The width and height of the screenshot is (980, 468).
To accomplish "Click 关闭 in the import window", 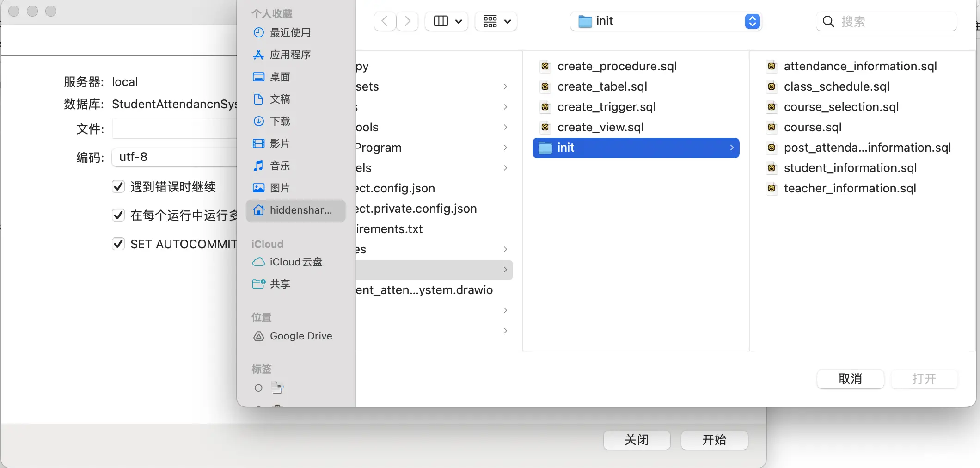I will 637,440.
